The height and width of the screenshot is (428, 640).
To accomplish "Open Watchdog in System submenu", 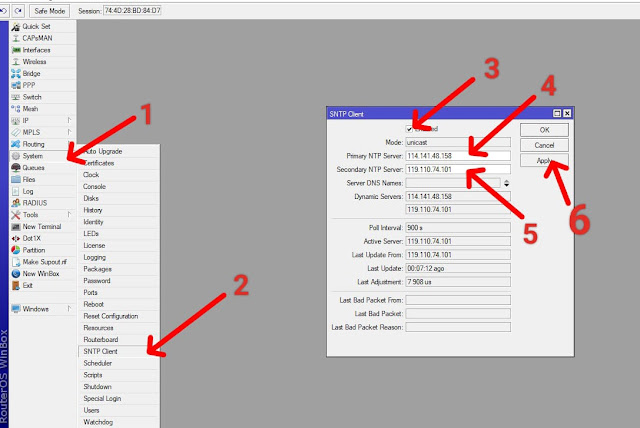I will pos(118,422).
